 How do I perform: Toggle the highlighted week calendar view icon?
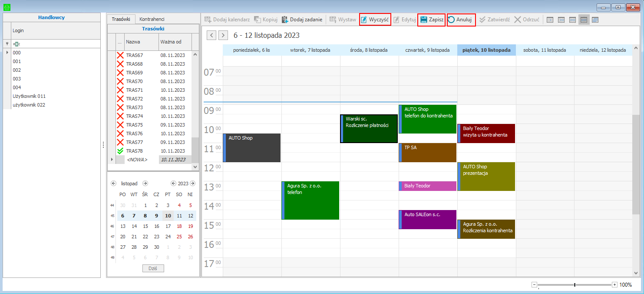click(584, 20)
